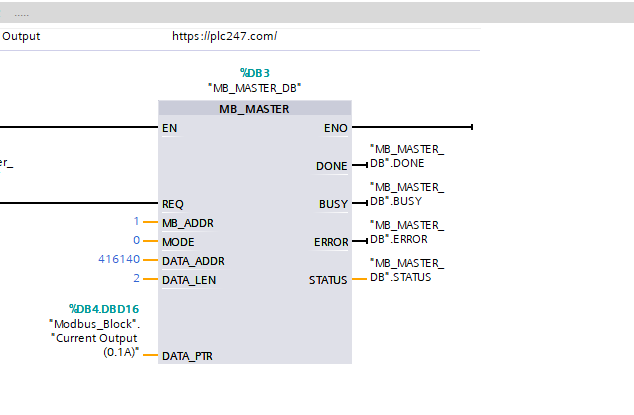Click the https://plc247.com/ comment text
The image size is (634, 415).
coord(224,36)
